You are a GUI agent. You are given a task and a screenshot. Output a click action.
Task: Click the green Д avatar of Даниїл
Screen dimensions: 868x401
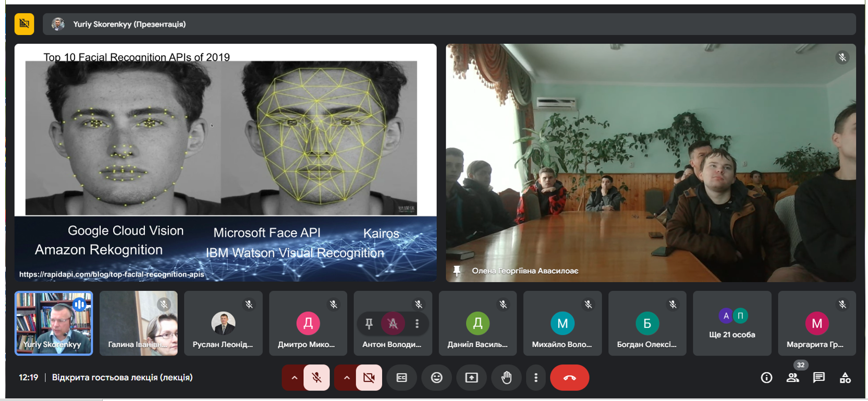[x=478, y=323]
